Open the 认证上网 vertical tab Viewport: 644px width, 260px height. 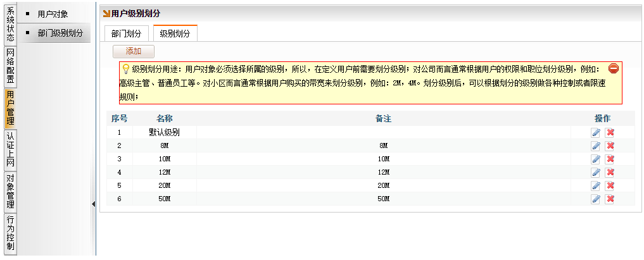coord(10,149)
